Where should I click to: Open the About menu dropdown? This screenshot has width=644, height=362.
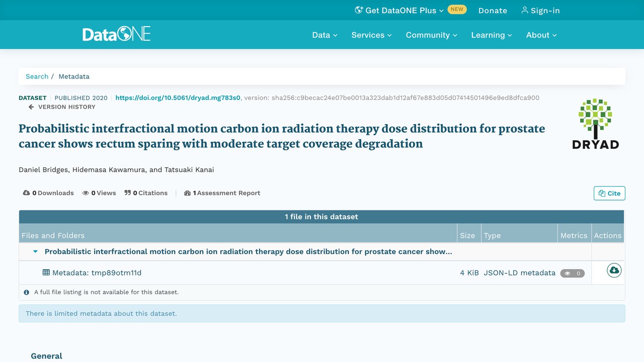point(541,35)
